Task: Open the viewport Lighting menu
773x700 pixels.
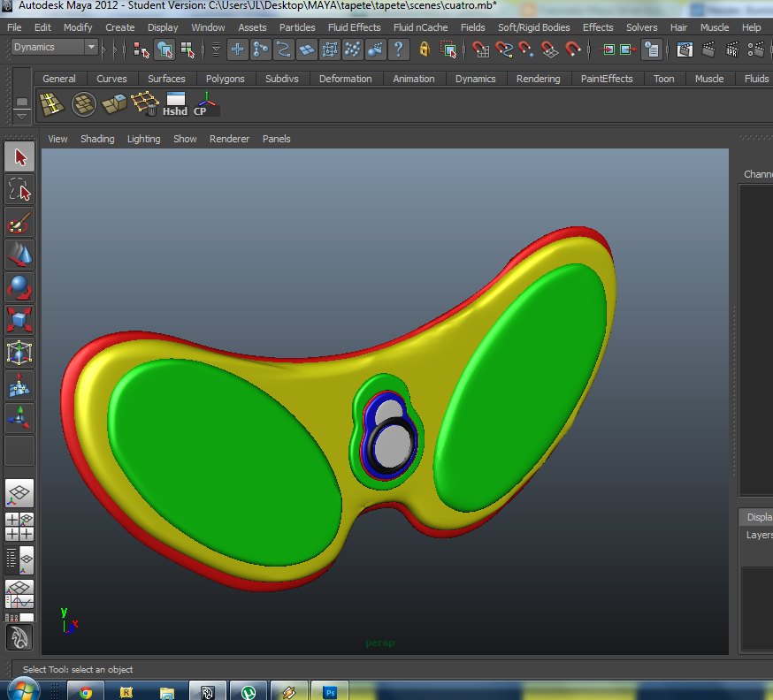Action: [143, 139]
